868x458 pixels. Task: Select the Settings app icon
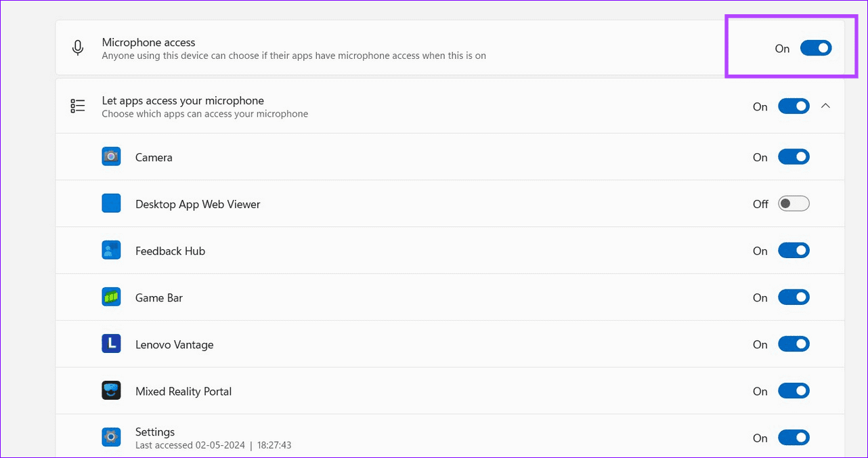pos(111,437)
